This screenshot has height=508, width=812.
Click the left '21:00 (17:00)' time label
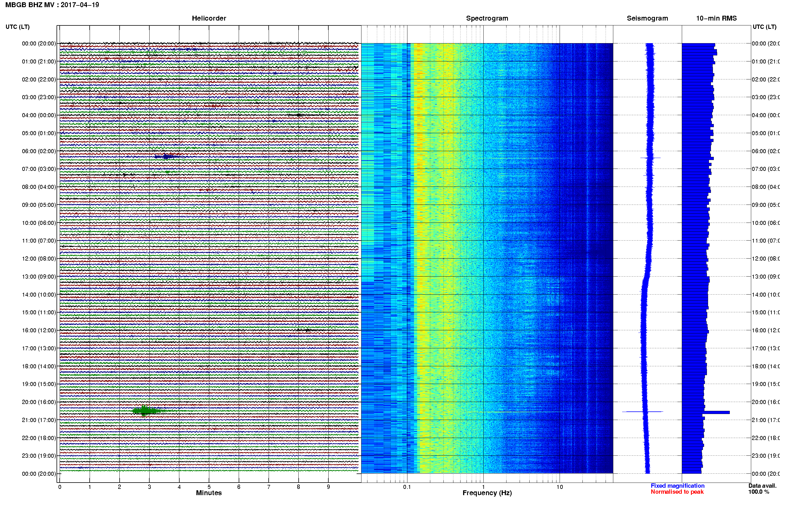[39, 420]
